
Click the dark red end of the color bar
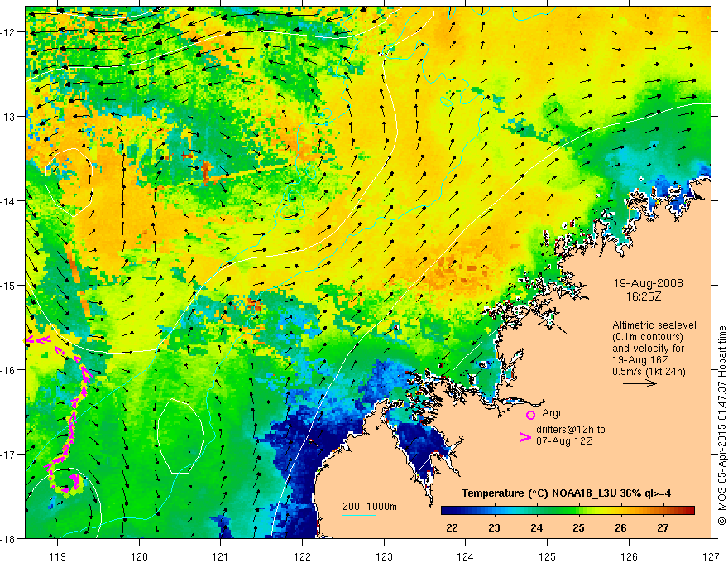tap(689, 511)
